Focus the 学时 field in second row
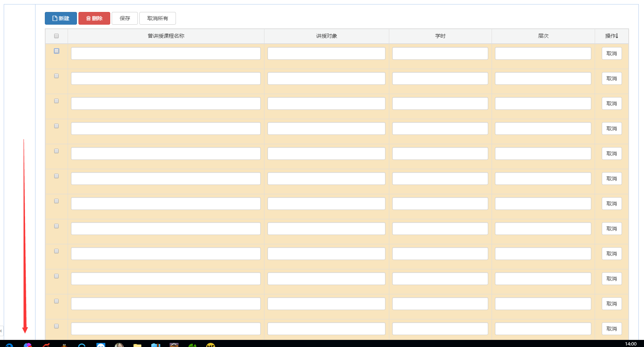This screenshot has height=347, width=644. [440, 78]
